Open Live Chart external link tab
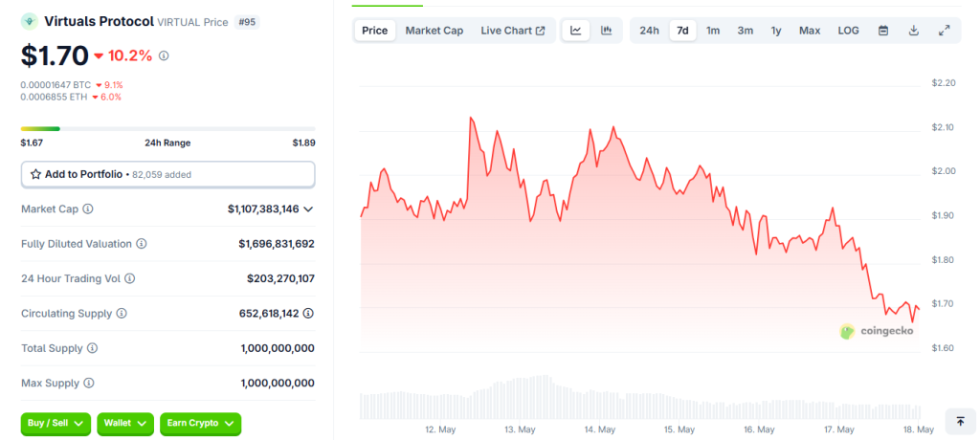Viewport: 980px width, 440px height. tap(513, 31)
